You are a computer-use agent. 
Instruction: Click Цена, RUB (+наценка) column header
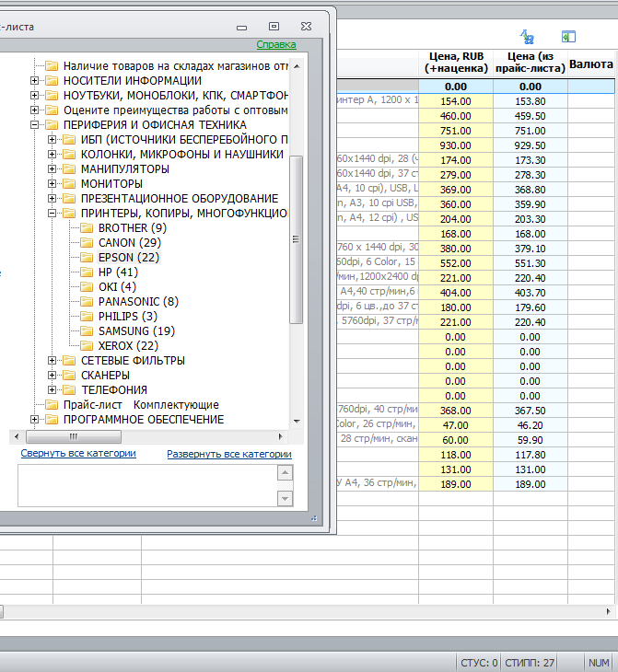(456, 63)
